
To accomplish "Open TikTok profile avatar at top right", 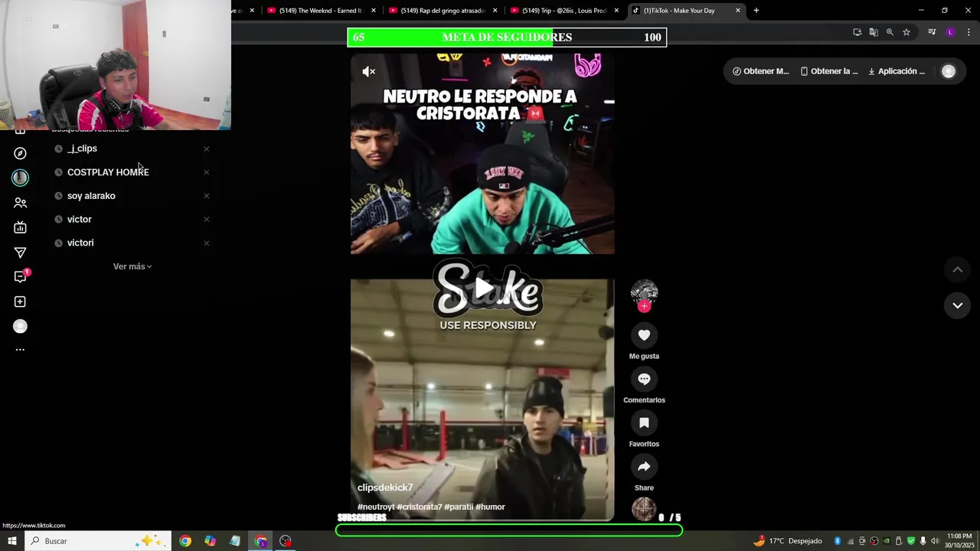I will [x=949, y=71].
